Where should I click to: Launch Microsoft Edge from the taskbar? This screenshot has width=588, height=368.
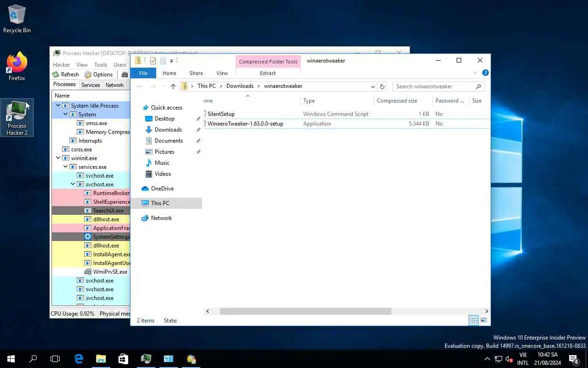click(x=79, y=359)
